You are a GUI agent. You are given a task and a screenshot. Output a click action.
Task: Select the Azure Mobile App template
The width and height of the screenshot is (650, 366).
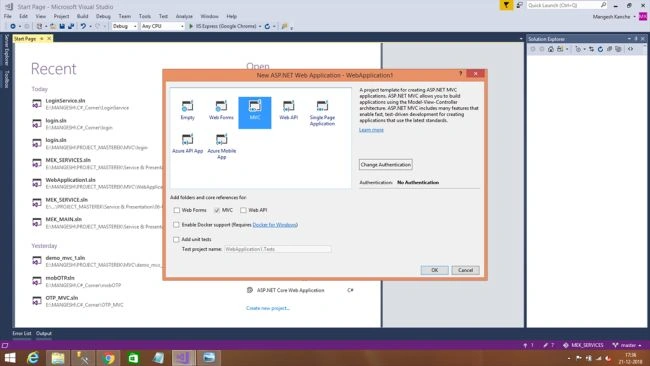click(x=221, y=146)
